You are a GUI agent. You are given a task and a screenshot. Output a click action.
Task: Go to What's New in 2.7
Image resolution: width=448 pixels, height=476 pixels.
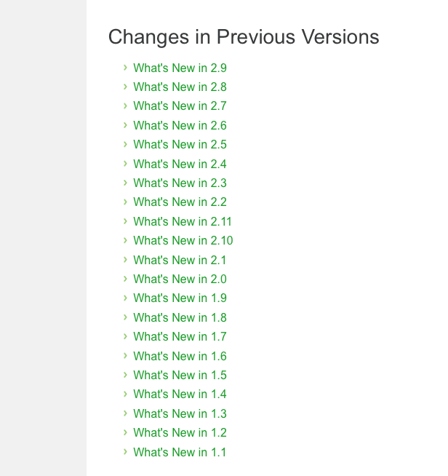pos(180,106)
